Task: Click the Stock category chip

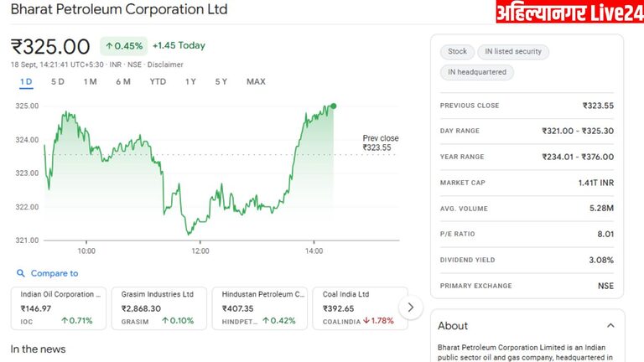Action: pos(457,52)
